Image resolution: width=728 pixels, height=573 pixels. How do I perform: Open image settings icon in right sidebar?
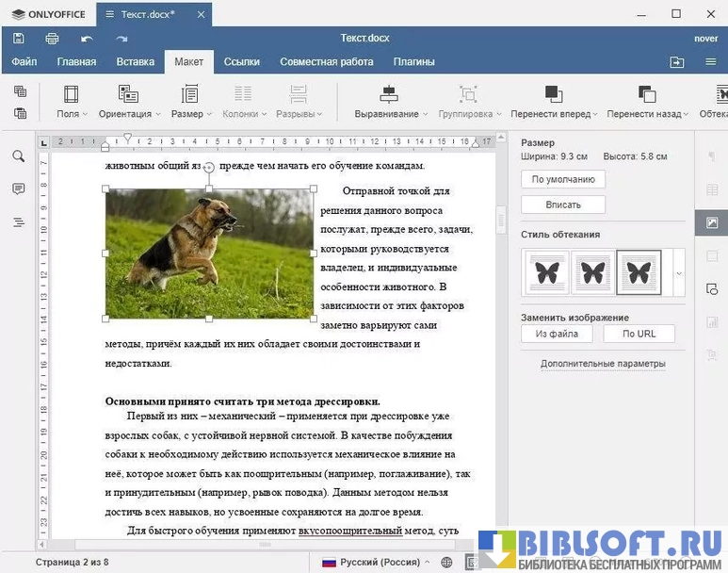click(712, 222)
